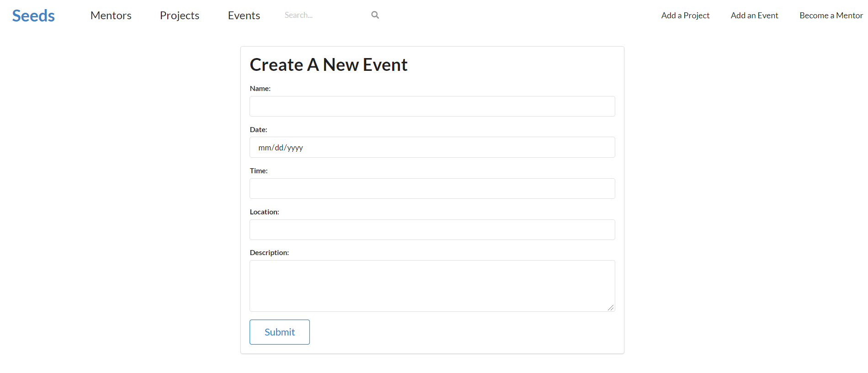
Task: Submit the new event form
Action: (280, 332)
